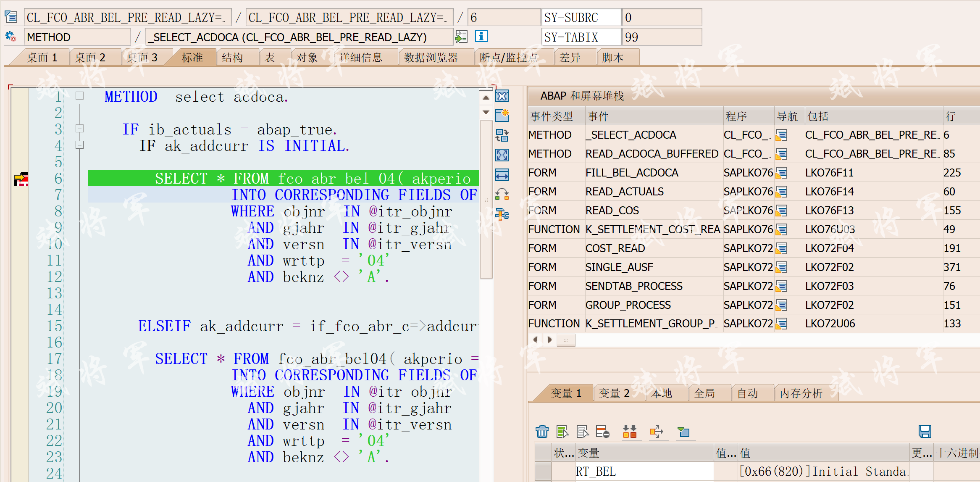980x482 pixels.
Task: Expand code tool to full horizontal width
Action: click(x=502, y=174)
